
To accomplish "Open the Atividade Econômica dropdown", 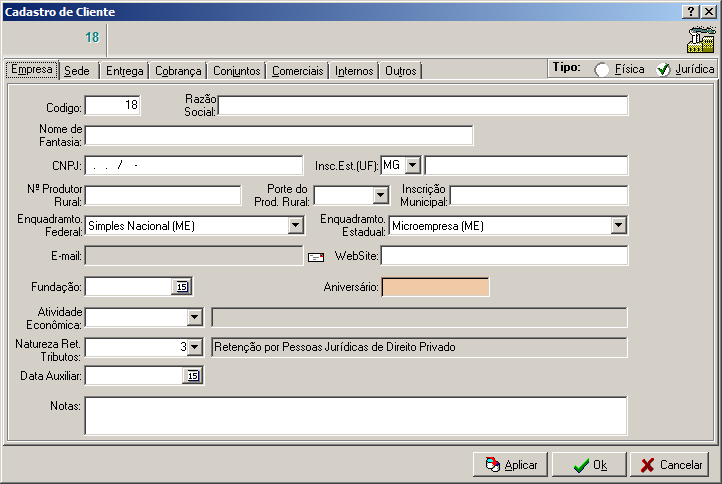I will [195, 318].
